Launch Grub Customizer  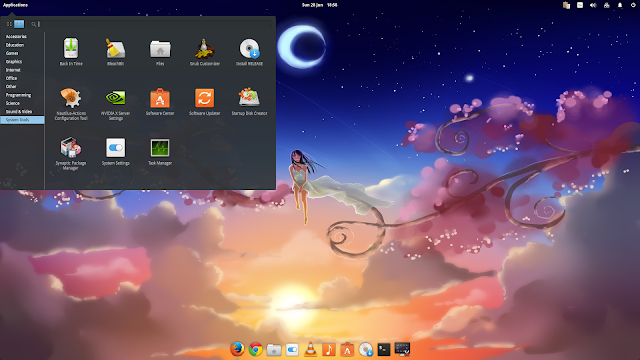pyautogui.click(x=204, y=52)
